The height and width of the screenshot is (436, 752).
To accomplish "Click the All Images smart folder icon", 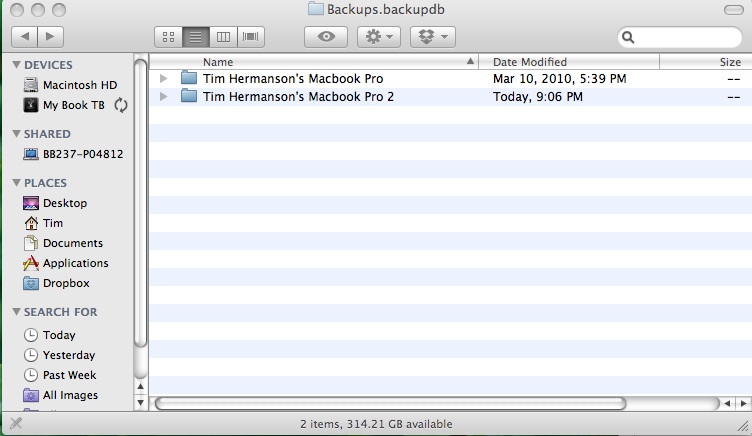I will tap(31, 395).
